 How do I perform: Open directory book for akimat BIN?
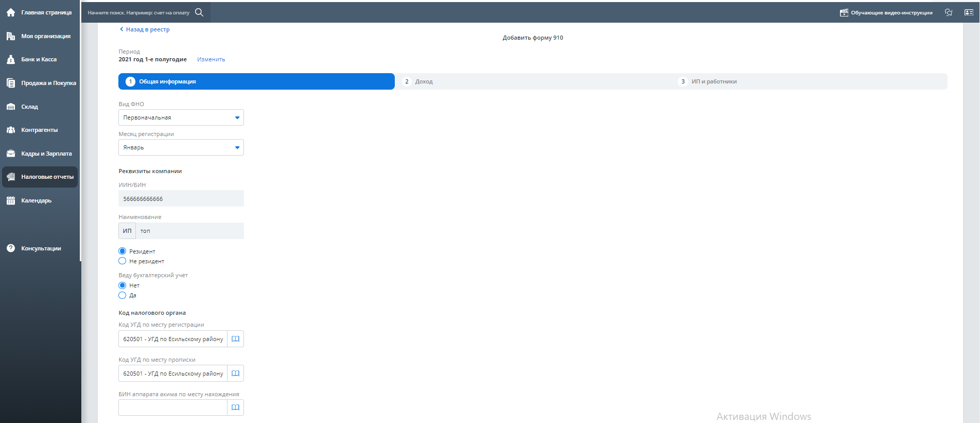[x=235, y=408]
